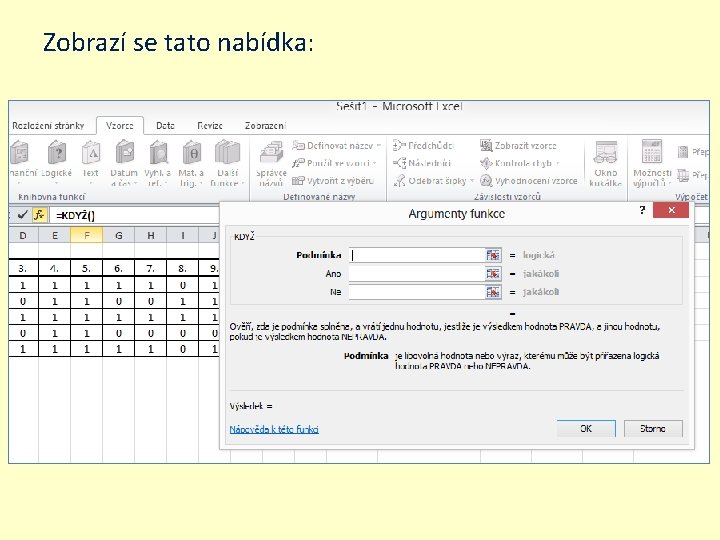Screen dimensions: 720x540
Task: Click Vytvořit z výběru
Action: pos(333,180)
